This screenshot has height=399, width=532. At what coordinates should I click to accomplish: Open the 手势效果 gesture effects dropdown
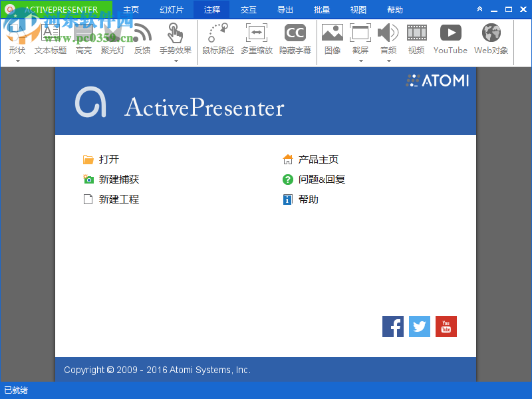176,61
